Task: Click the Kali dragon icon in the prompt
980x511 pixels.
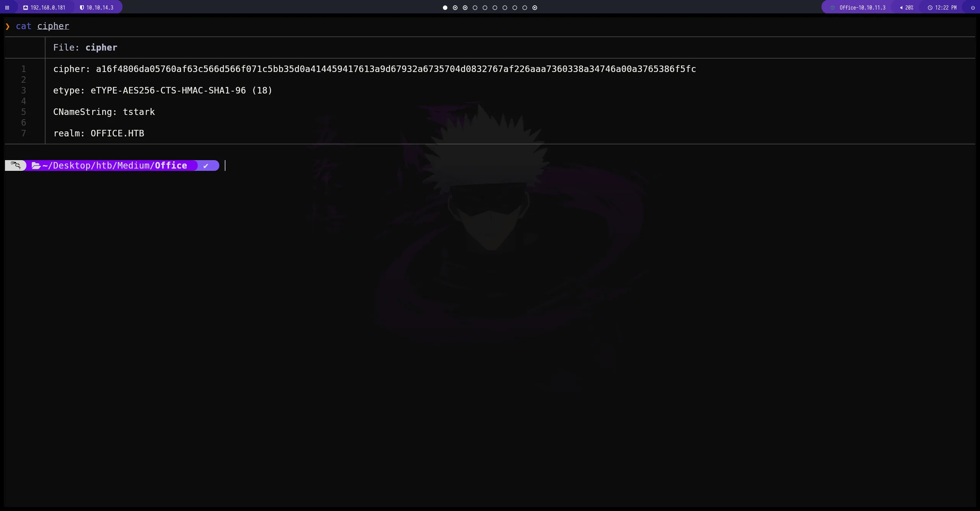Action: tap(15, 165)
